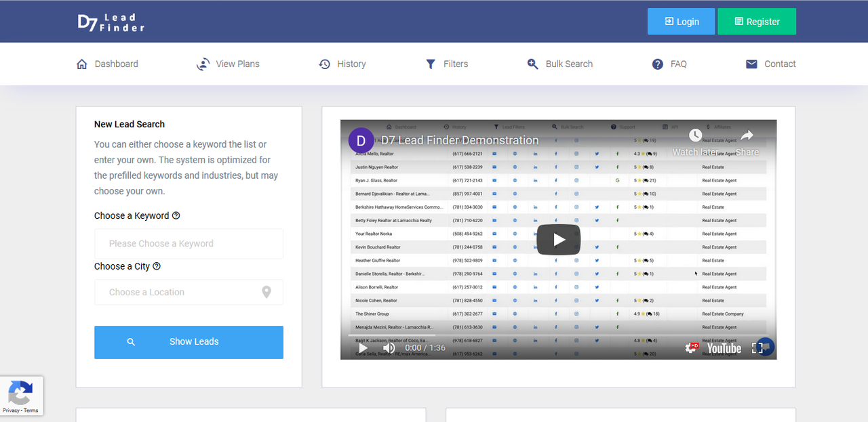868x422 pixels.
Task: Click the D7 Lead Finder logo
Action: click(x=111, y=22)
